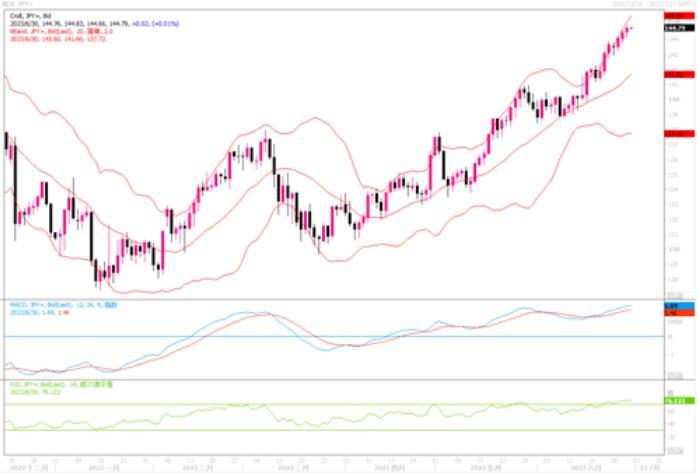Click the red BBand values readout line
The image size is (697, 474).
click(x=55, y=40)
